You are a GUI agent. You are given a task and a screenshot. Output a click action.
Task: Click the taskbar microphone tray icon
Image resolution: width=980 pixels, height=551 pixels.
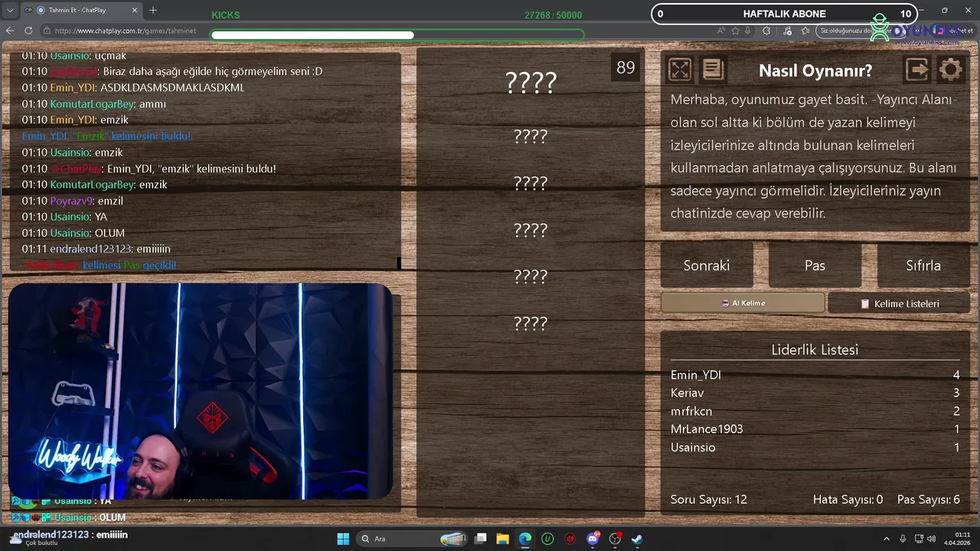pyautogui.click(x=903, y=539)
